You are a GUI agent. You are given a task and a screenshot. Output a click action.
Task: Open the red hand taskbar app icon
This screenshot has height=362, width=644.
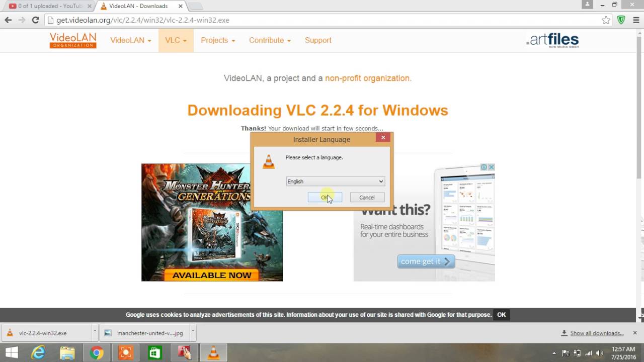click(x=184, y=353)
